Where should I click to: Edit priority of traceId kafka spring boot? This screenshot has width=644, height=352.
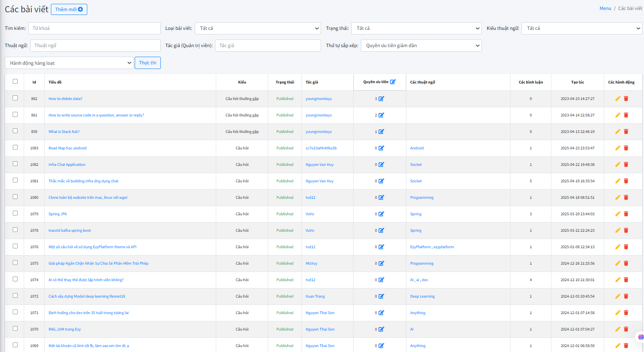tap(381, 230)
